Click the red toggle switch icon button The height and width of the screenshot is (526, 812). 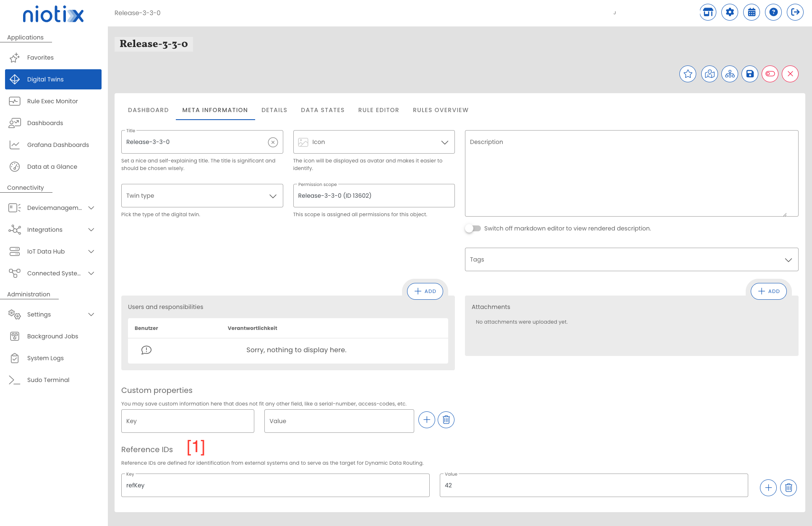click(x=770, y=74)
